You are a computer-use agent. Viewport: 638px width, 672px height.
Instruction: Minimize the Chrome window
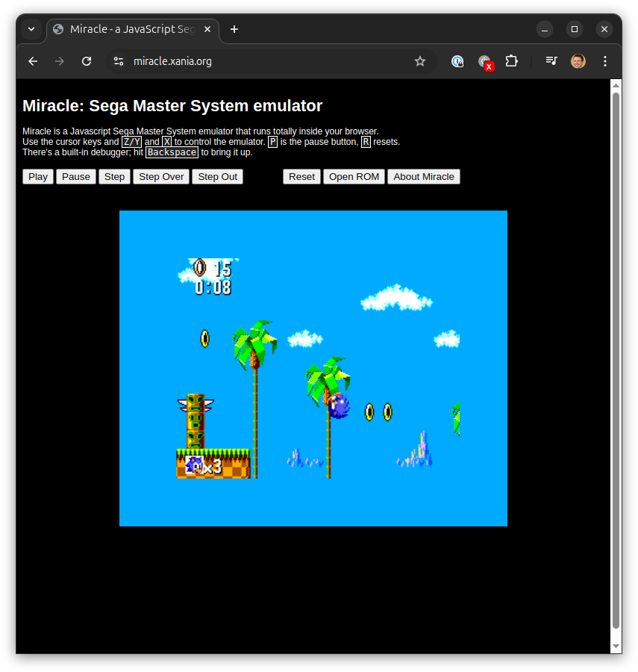545,29
